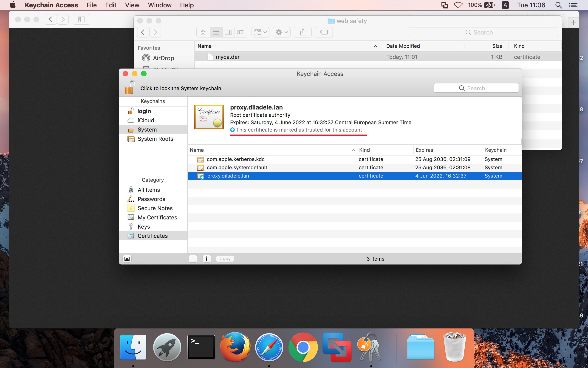Switch Finder to cover flow view
Viewport: 588px width, 368px height.
(241, 32)
